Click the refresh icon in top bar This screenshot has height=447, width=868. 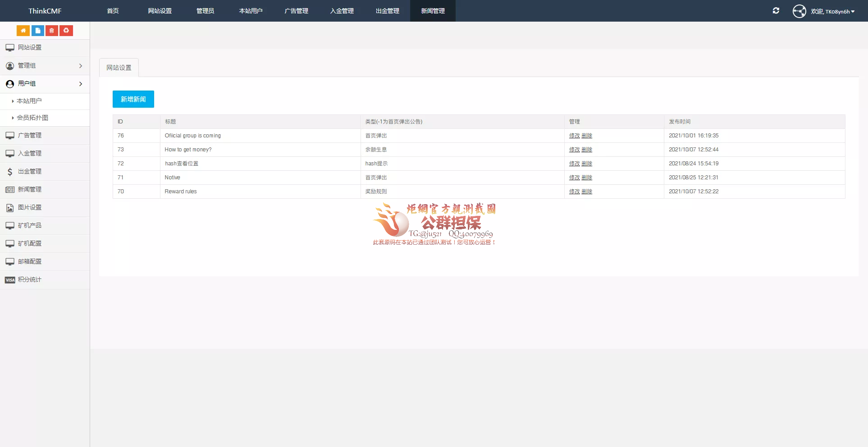(776, 11)
